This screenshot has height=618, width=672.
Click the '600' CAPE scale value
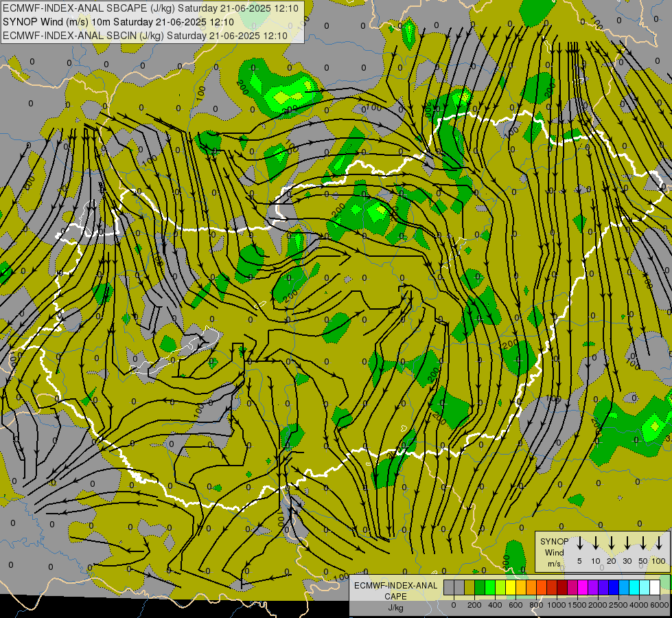pos(515,605)
